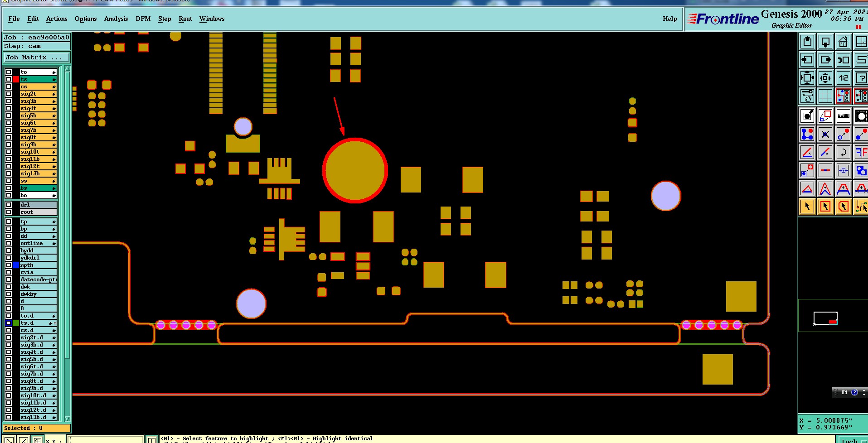Click the question mark query icon
Image resolution: width=868 pixels, height=443 pixels.
(861, 78)
